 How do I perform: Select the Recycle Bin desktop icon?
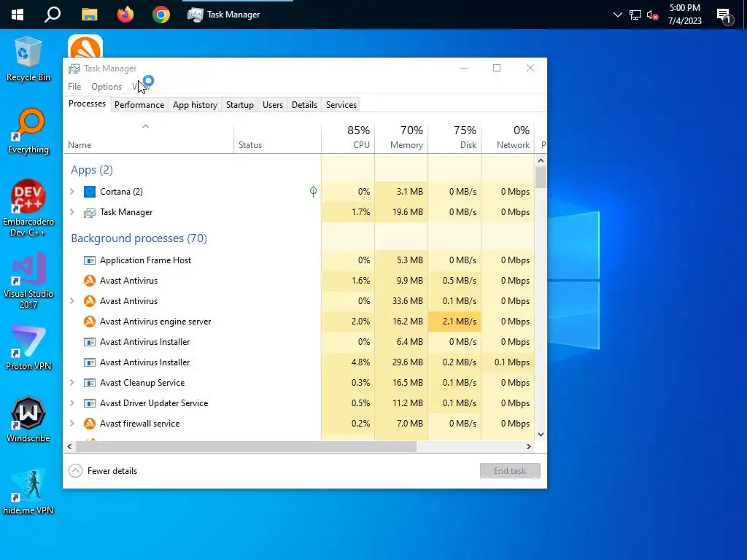pyautogui.click(x=28, y=59)
